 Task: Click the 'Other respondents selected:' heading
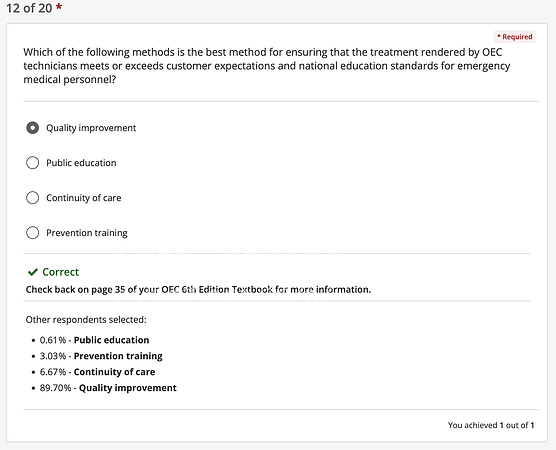[86, 320]
